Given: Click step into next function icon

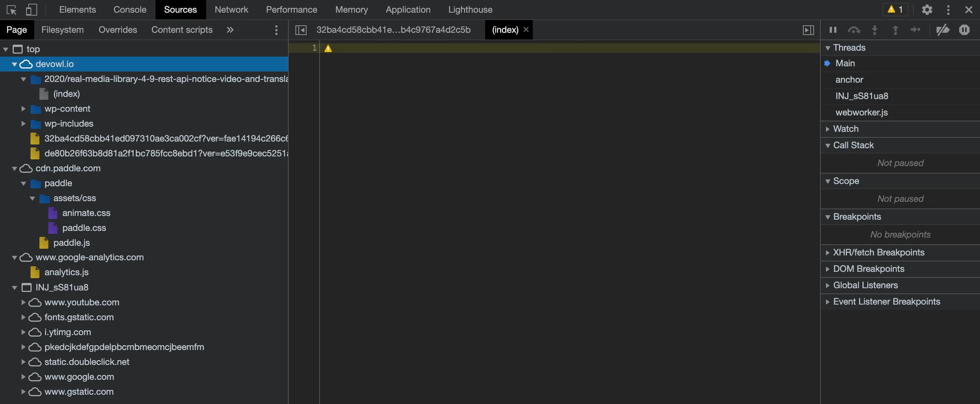Looking at the screenshot, I should pos(875,30).
